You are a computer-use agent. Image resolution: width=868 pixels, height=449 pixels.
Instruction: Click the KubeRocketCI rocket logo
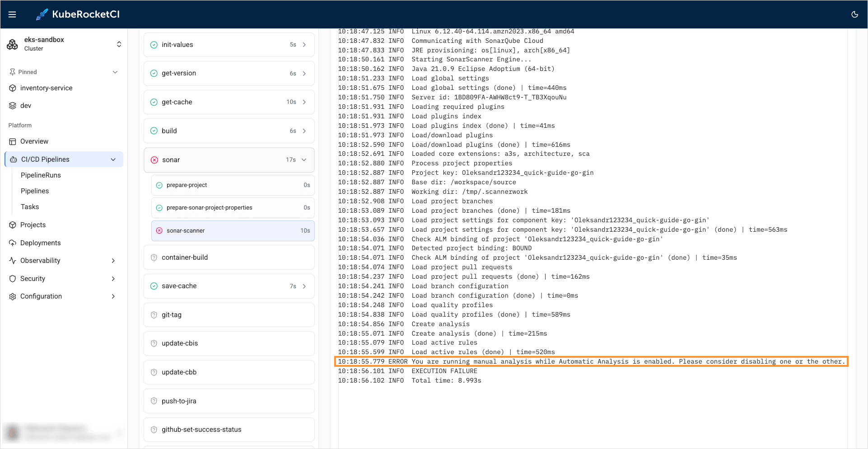42,14
